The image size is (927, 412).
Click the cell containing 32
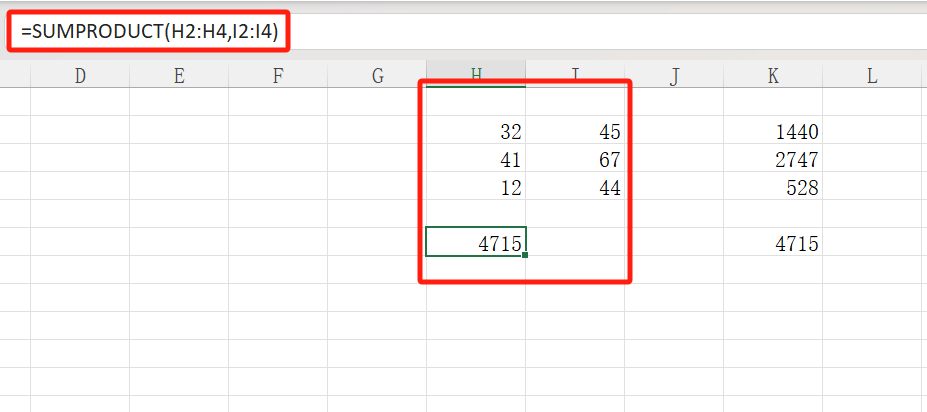tap(476, 131)
